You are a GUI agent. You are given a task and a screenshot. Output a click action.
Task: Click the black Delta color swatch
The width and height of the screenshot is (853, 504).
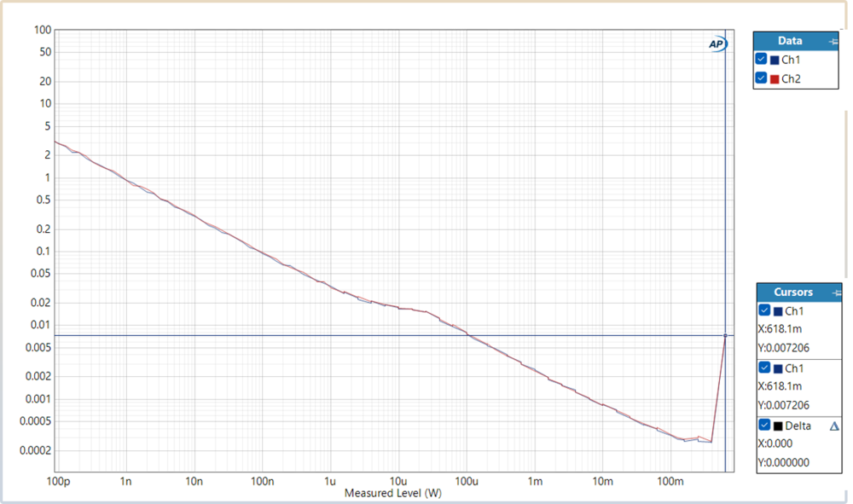(778, 426)
